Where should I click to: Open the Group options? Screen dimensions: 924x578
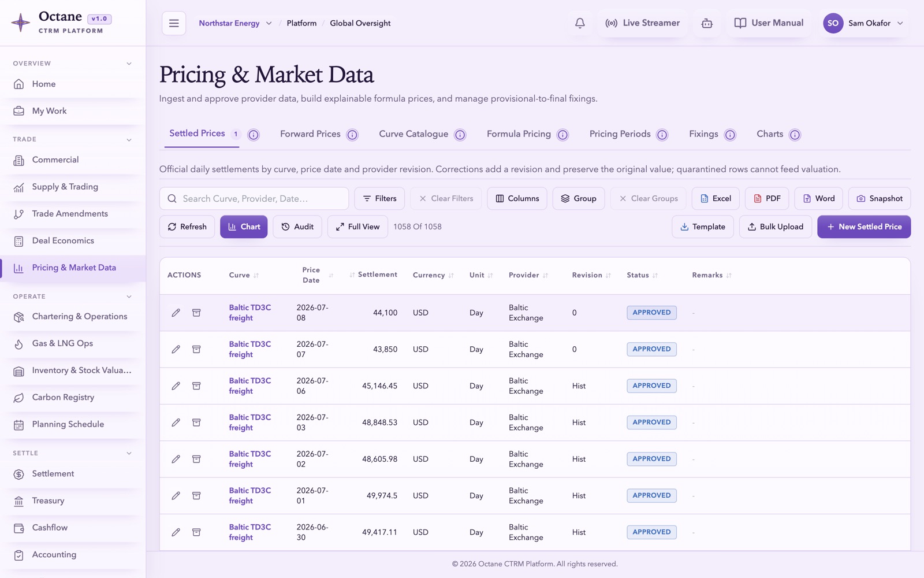point(579,198)
